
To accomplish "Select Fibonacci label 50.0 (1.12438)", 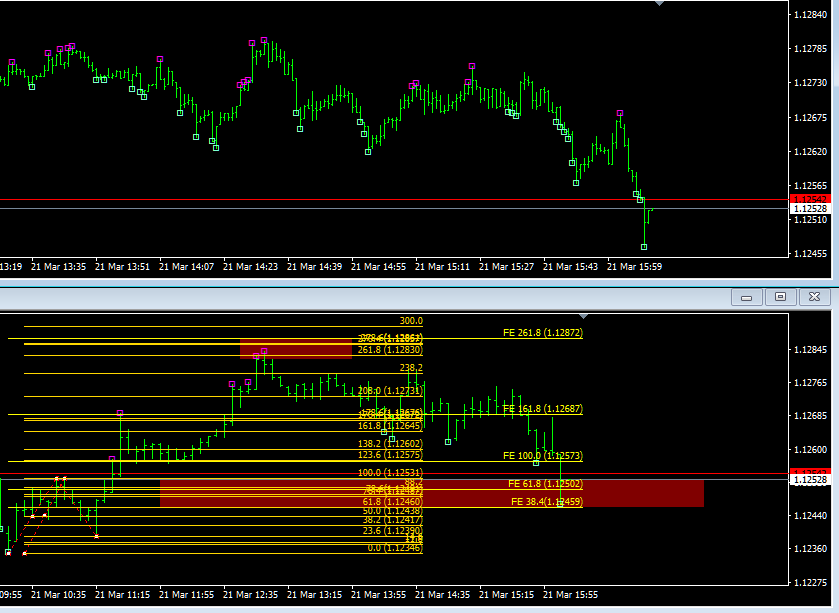I will pos(392,511).
